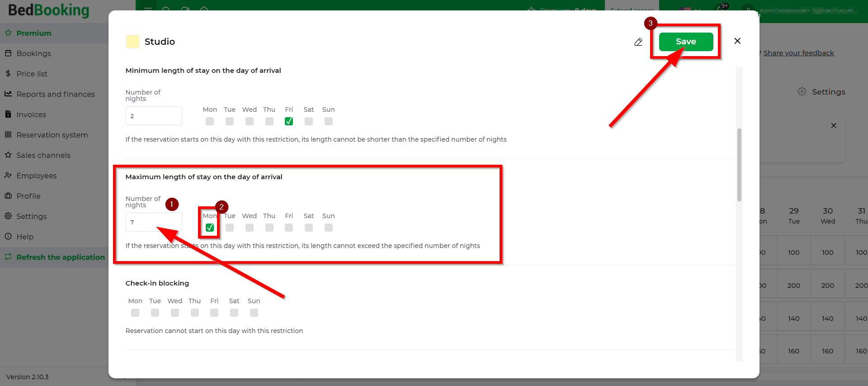Save the Studio restriction changes
868x386 pixels.
pyautogui.click(x=686, y=42)
